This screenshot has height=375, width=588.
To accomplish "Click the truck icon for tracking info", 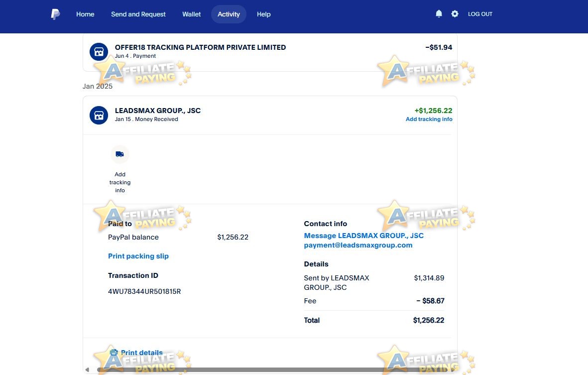I will coord(119,154).
